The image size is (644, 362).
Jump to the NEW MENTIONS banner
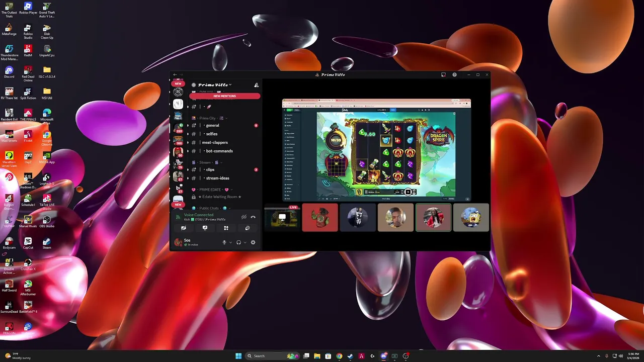pyautogui.click(x=224, y=96)
